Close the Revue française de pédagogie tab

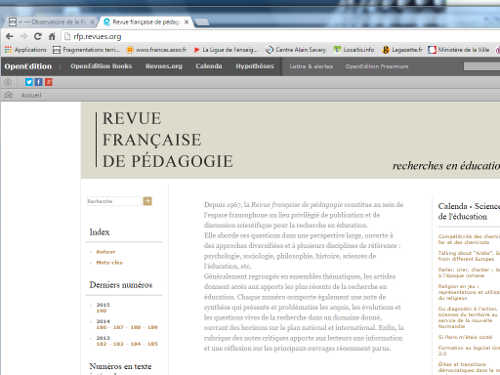(186, 22)
